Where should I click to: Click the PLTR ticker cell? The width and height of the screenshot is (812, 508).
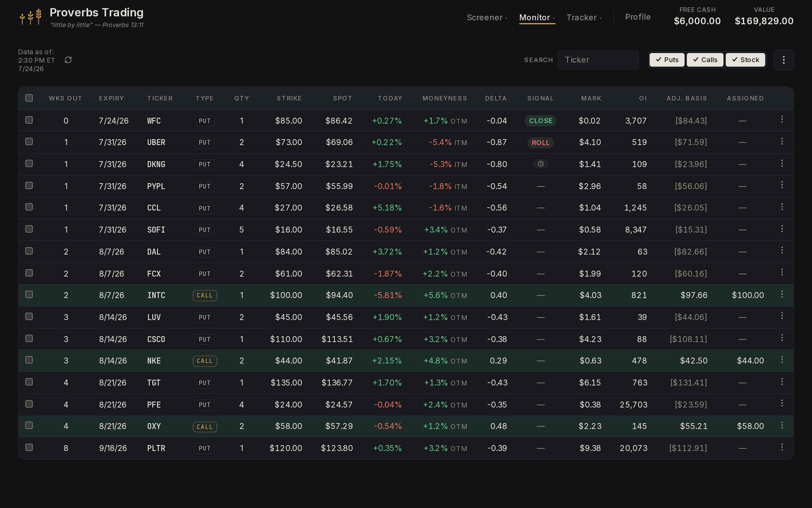click(x=156, y=448)
